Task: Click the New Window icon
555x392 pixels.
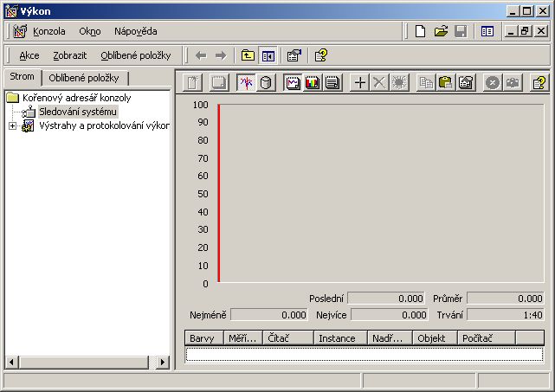Action: pos(487,31)
